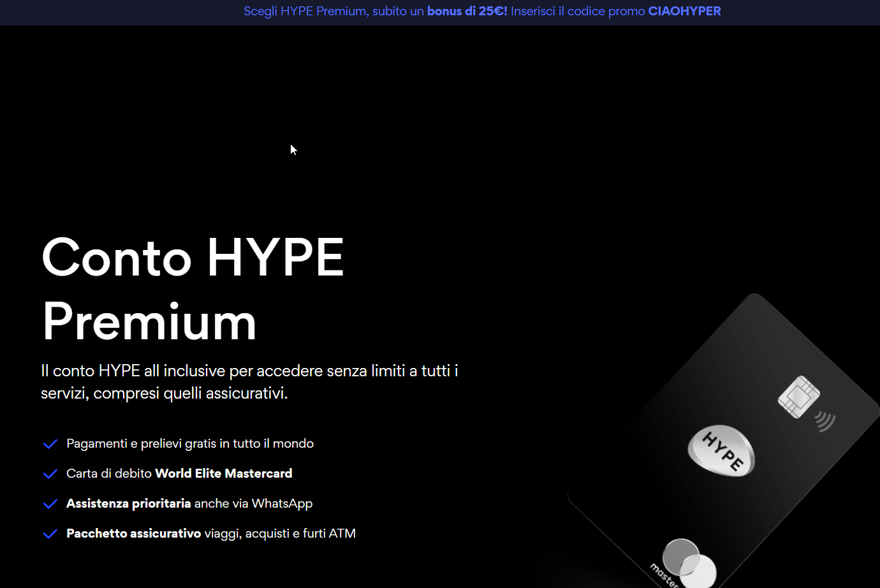Click the checkmark beside Pacchetto assicurativo
The height and width of the screenshot is (588, 880).
tap(50, 534)
